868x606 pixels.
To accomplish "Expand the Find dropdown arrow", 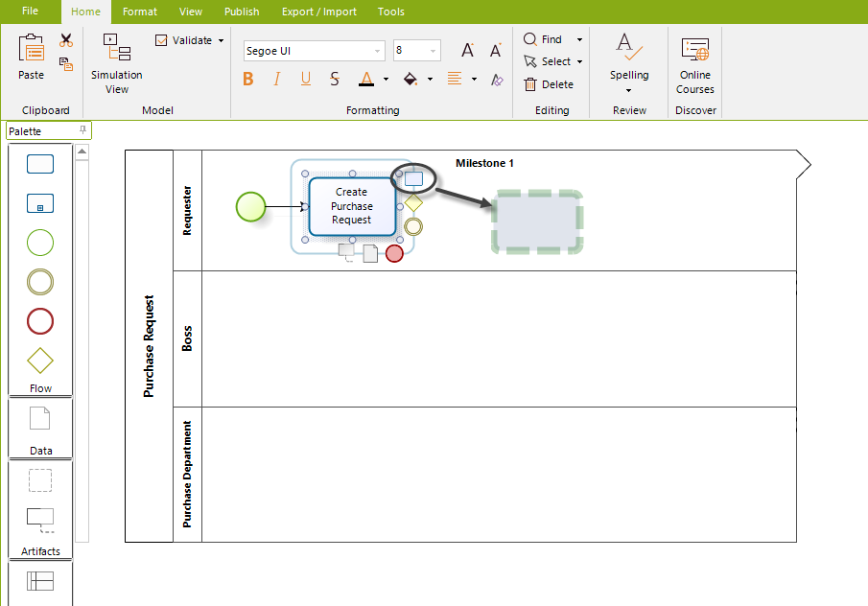I will tap(579, 39).
